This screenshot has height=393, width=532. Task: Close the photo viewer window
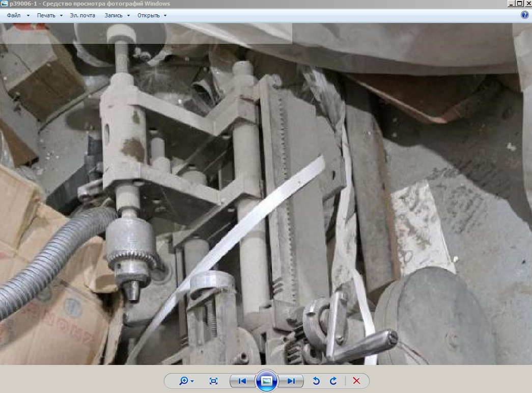tap(527, 3)
